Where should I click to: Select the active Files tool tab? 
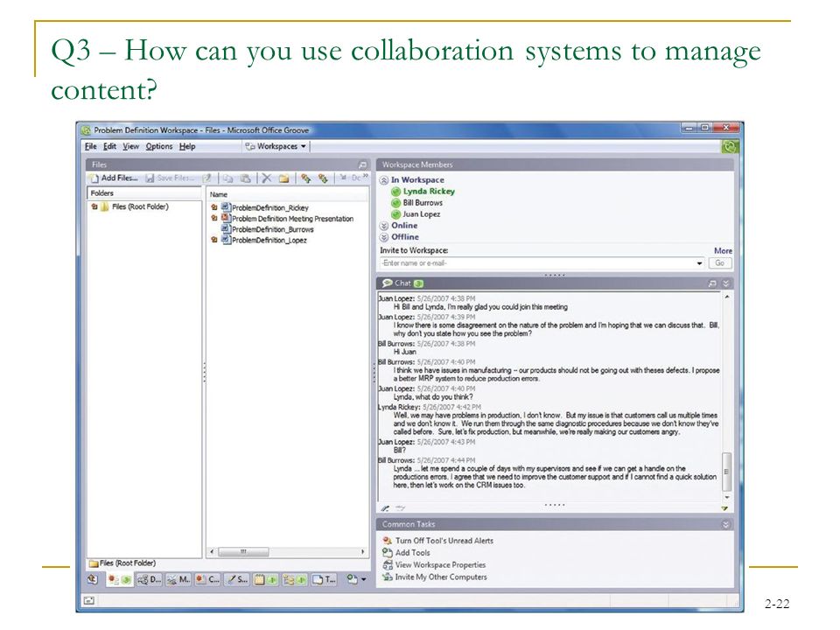point(120,579)
